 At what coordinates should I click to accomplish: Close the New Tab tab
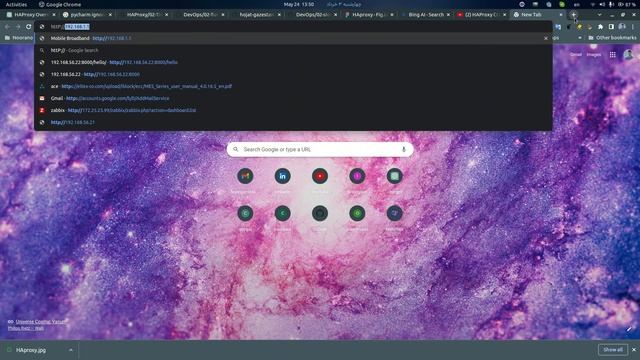click(x=561, y=15)
